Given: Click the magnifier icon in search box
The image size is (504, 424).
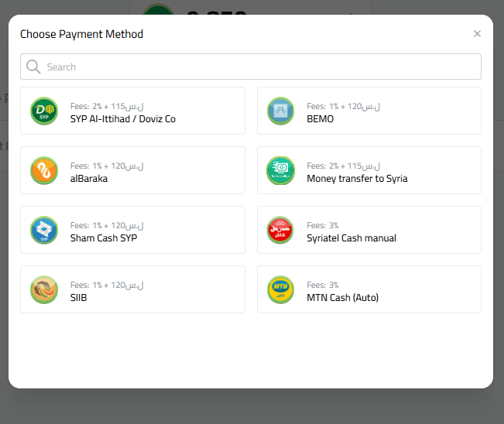Looking at the screenshot, I should coord(33,67).
